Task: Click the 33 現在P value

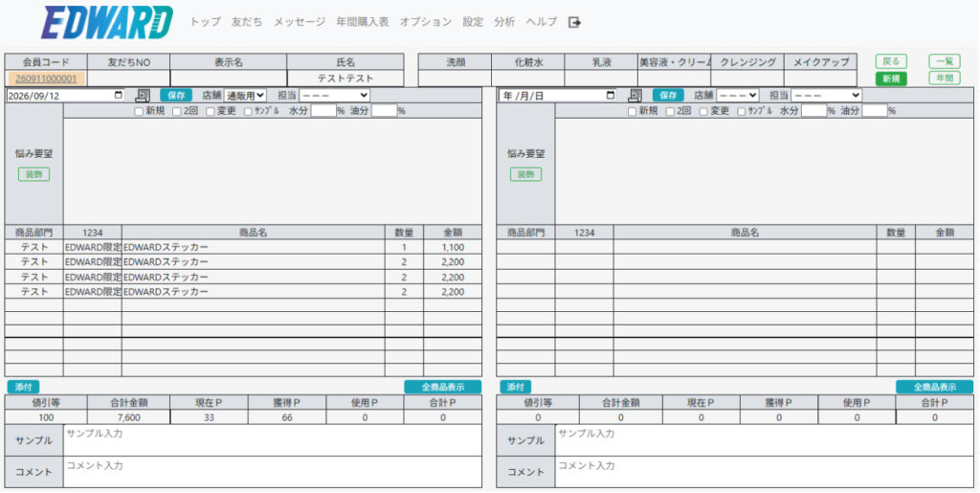Action: pos(209,418)
